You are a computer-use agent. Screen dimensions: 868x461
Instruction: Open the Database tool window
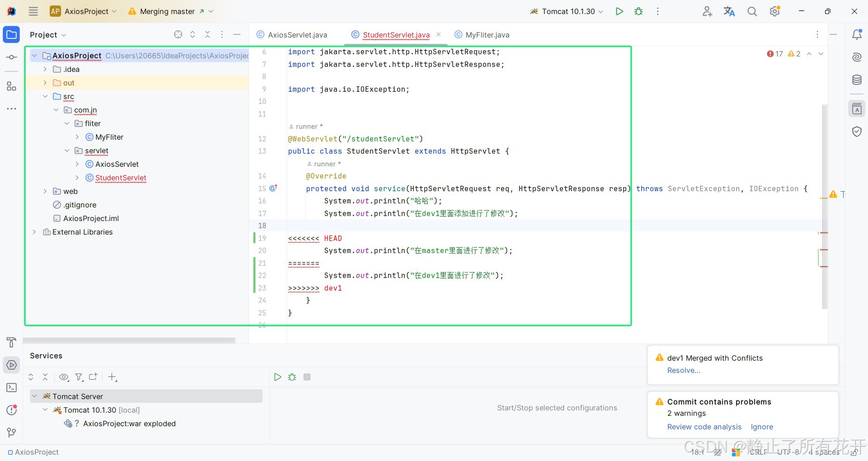coord(857,80)
